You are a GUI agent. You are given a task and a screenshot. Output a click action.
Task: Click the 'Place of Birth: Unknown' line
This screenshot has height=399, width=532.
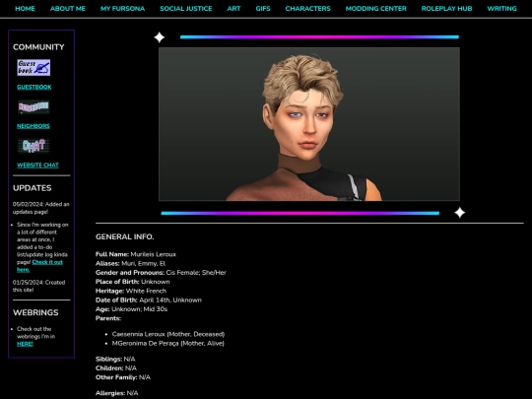point(133,282)
